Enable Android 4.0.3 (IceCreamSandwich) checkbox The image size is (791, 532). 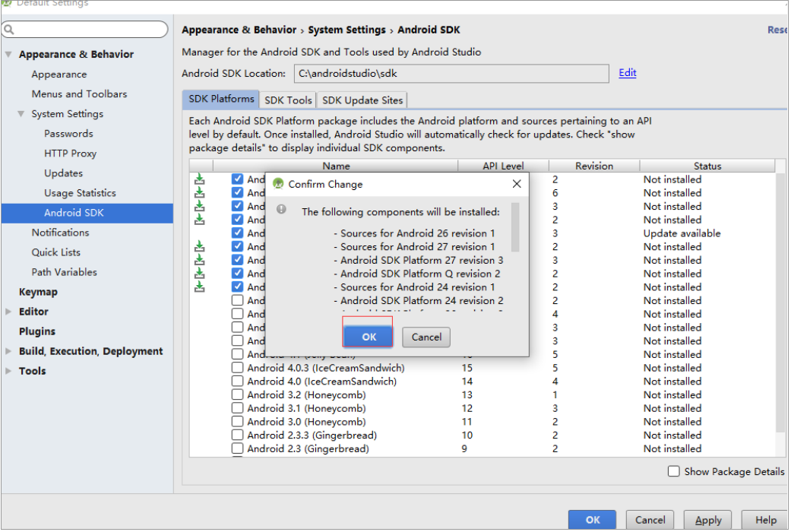click(237, 367)
